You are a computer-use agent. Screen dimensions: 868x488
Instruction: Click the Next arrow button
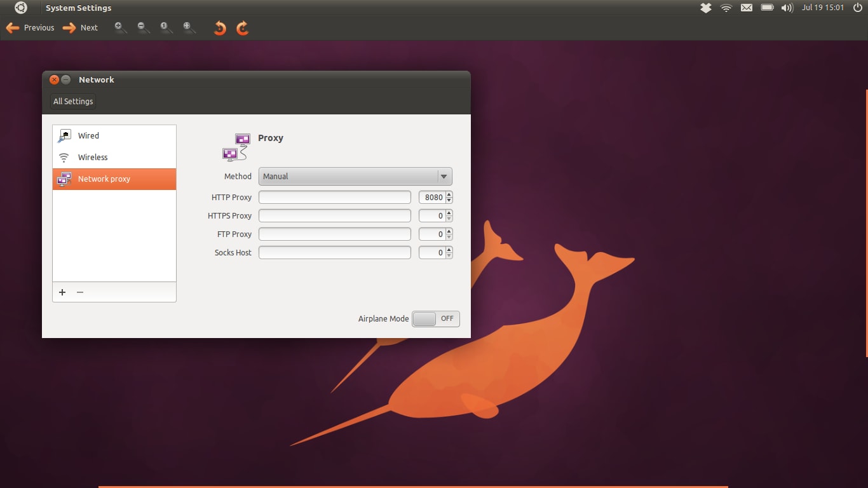(x=80, y=28)
